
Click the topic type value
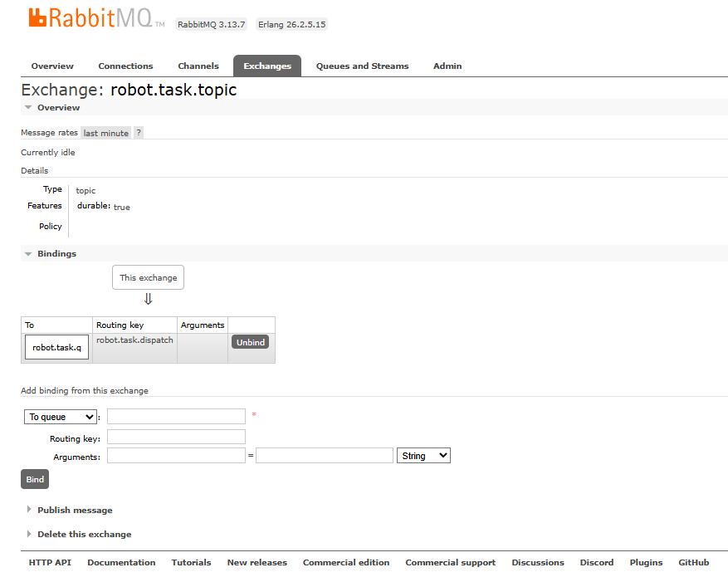coord(86,191)
